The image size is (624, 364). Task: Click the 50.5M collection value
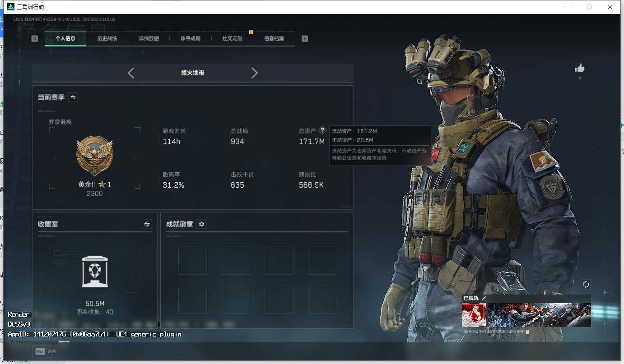tap(95, 304)
